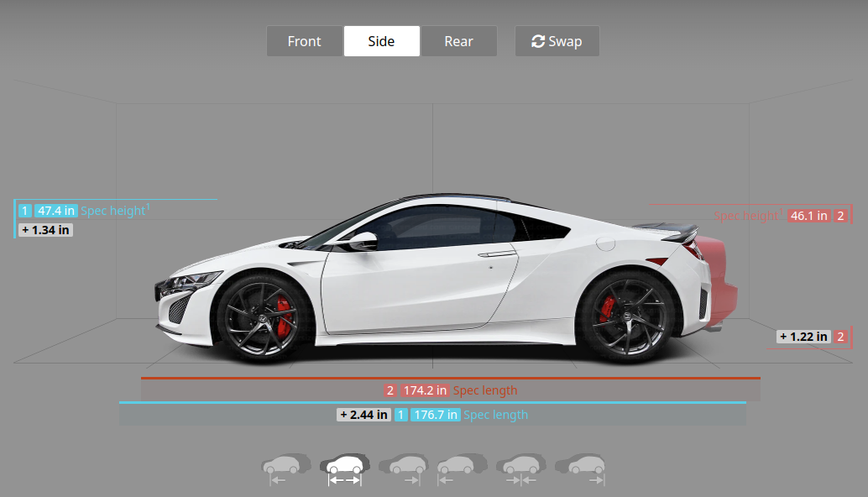This screenshot has height=497, width=868.
Task: Click the red car silhouette behind the rear
Action: point(723,282)
